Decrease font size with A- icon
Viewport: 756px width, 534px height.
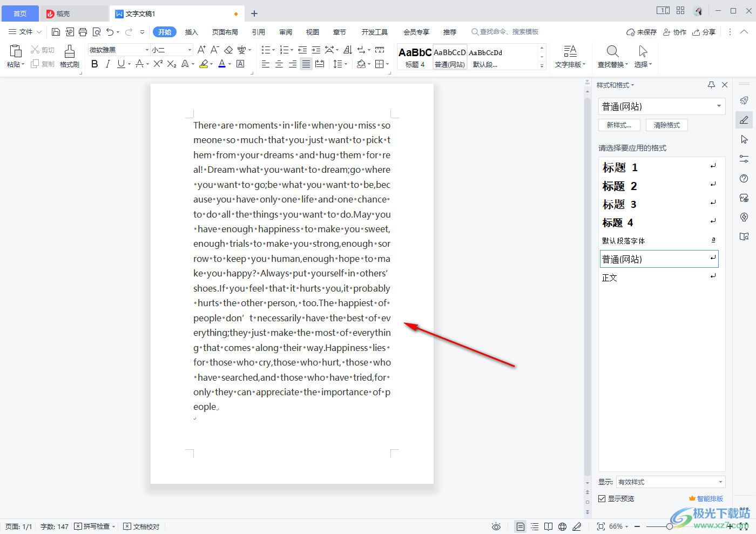[214, 50]
